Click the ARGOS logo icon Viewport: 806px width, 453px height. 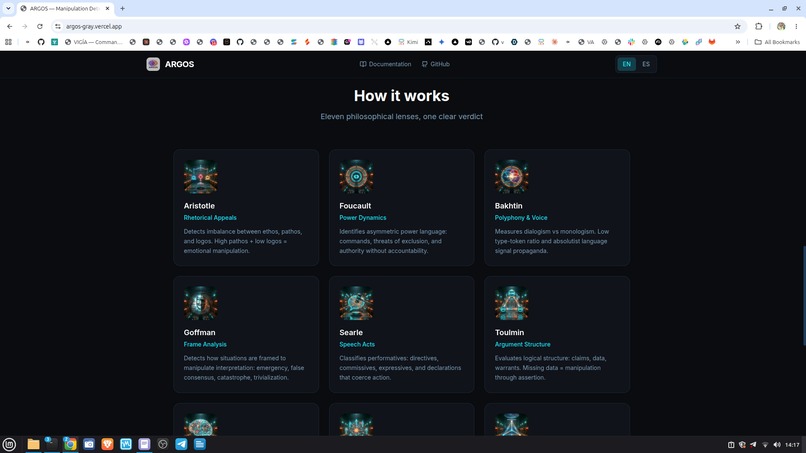click(153, 64)
